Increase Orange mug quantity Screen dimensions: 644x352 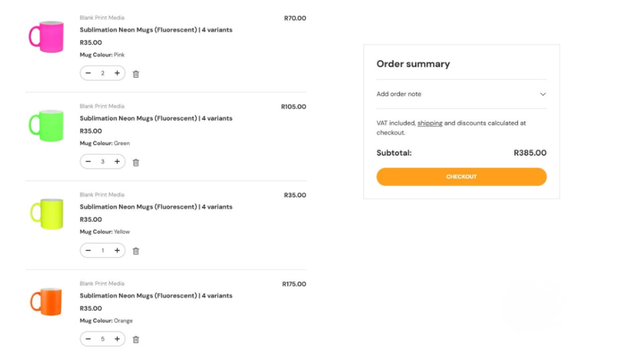coord(117,339)
